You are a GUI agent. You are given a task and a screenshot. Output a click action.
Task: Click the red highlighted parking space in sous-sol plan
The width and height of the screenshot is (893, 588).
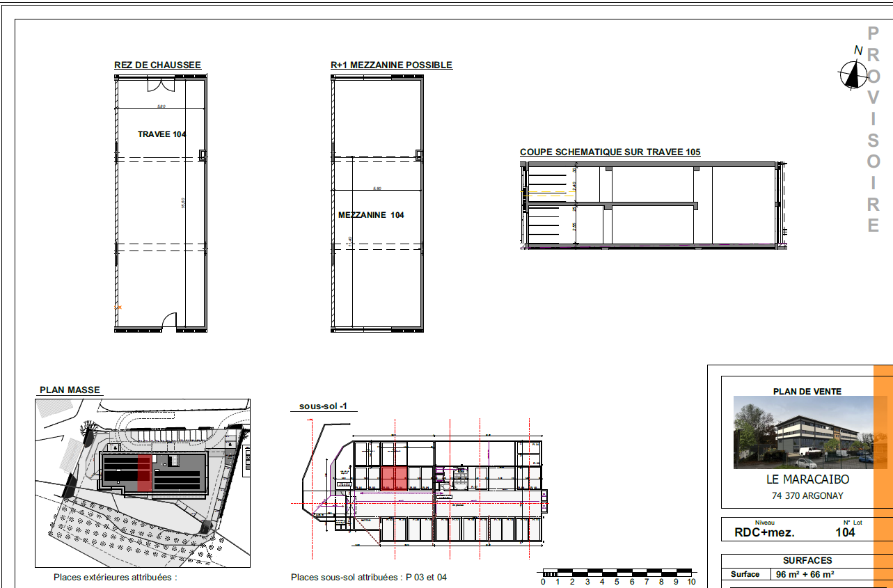coord(394,479)
